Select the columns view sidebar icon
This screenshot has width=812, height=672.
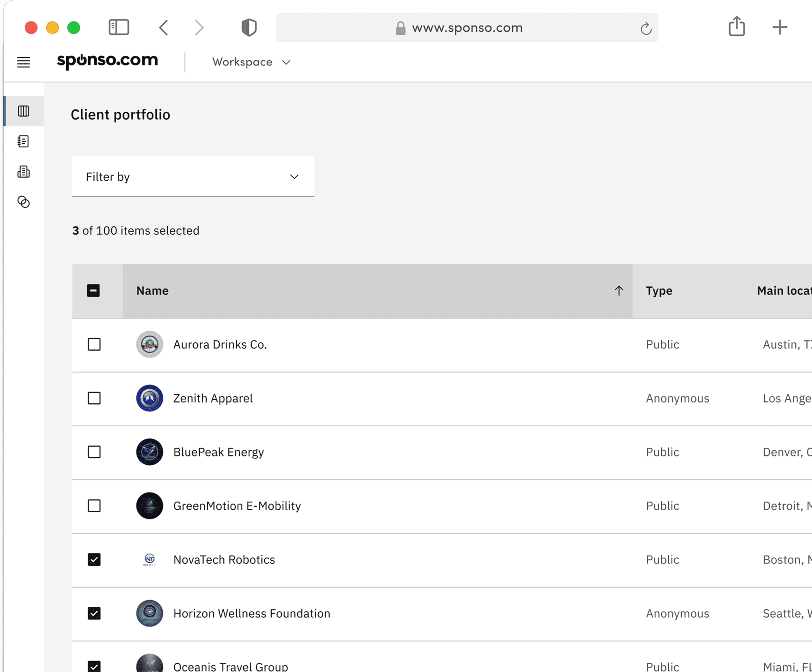click(24, 111)
